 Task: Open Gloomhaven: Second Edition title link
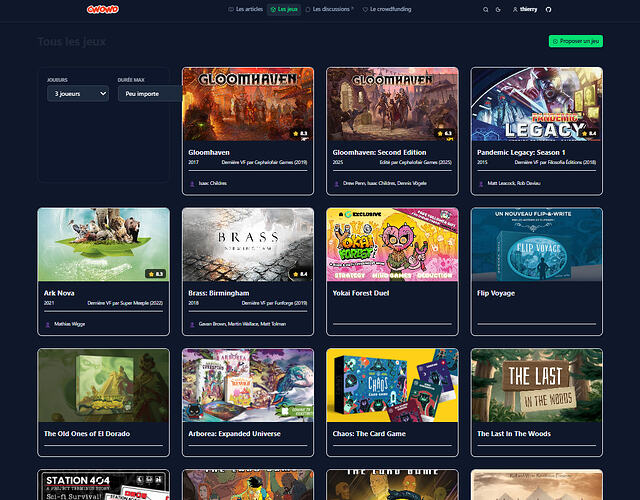pyautogui.click(x=371, y=152)
